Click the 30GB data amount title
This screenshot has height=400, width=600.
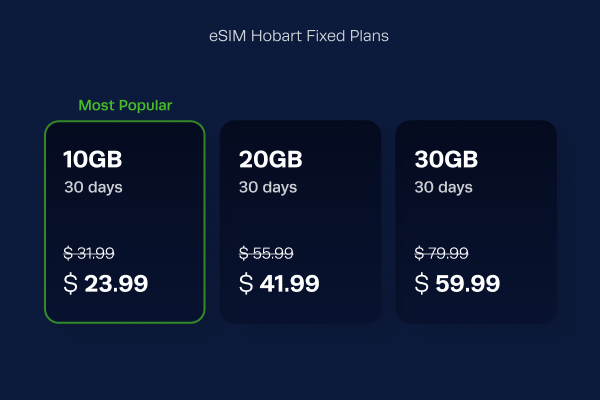pyautogui.click(x=446, y=159)
